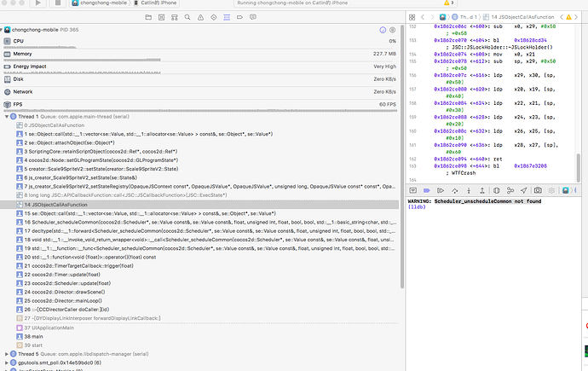Screen dimensions: 588x371
Task: Select the Energy Impact gauge row
Action: (200, 67)
